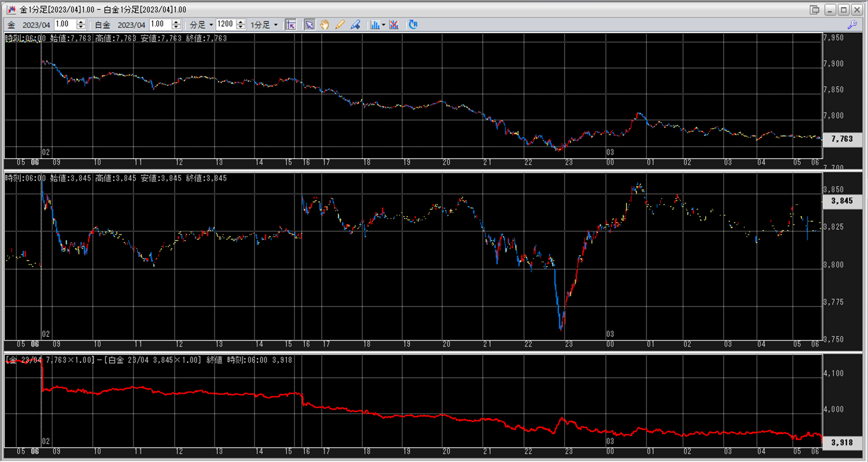Click the spread chart 3,918 price label

[842, 442]
